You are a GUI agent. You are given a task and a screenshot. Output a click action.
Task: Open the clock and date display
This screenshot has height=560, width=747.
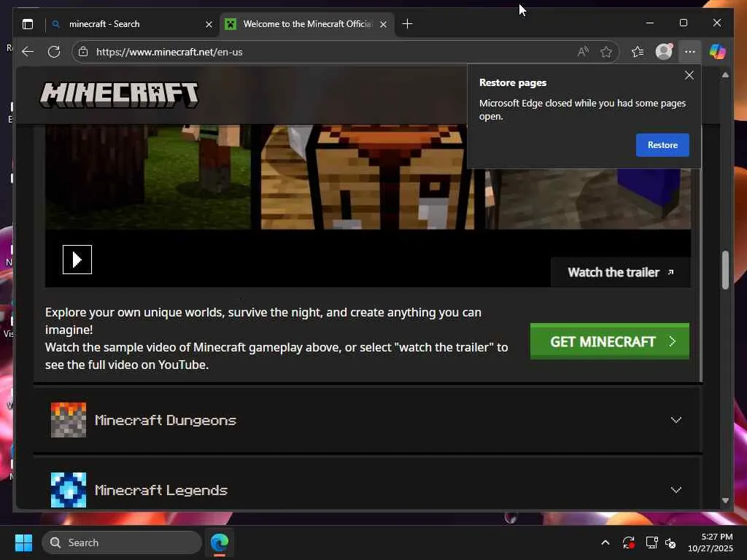(711, 542)
